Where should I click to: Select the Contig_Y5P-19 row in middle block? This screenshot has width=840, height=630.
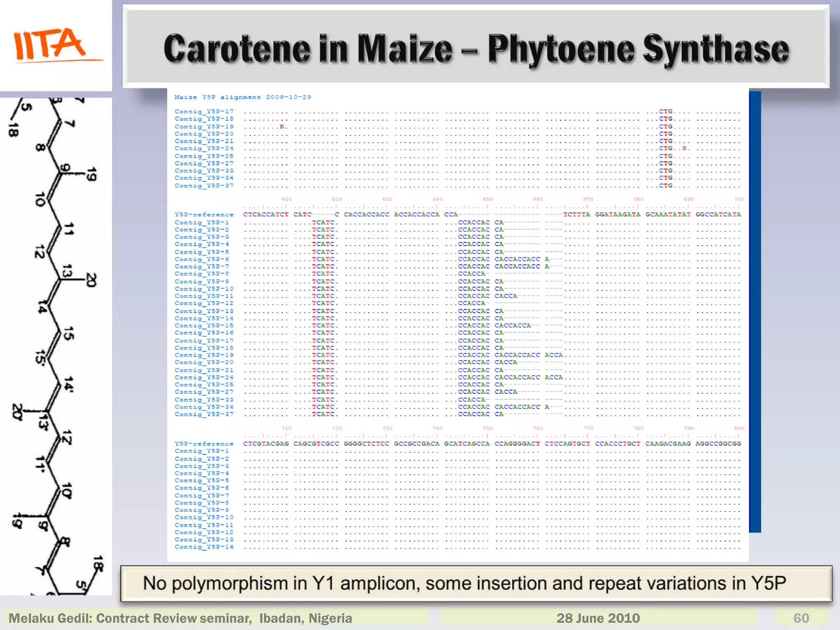click(204, 355)
